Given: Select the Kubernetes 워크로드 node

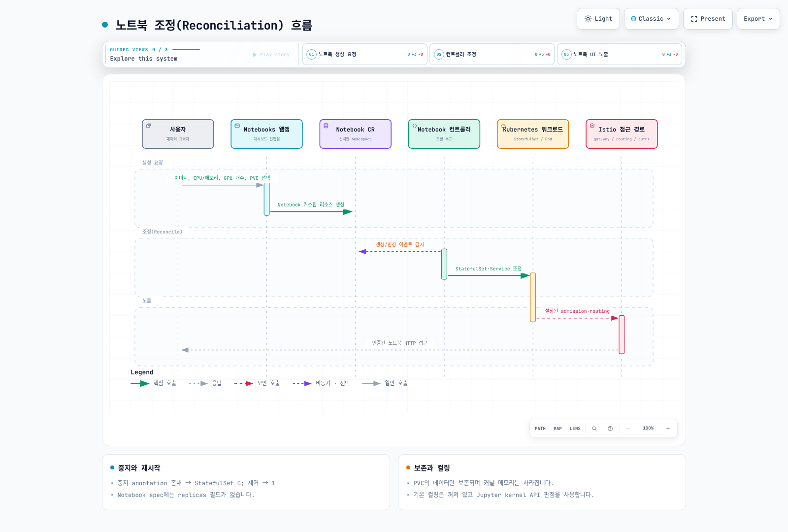Looking at the screenshot, I should (x=533, y=134).
